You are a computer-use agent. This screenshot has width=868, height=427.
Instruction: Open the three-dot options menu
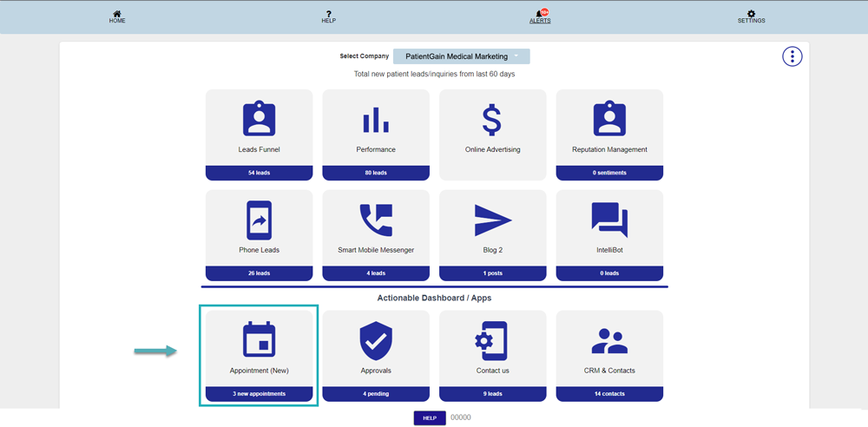pyautogui.click(x=792, y=56)
